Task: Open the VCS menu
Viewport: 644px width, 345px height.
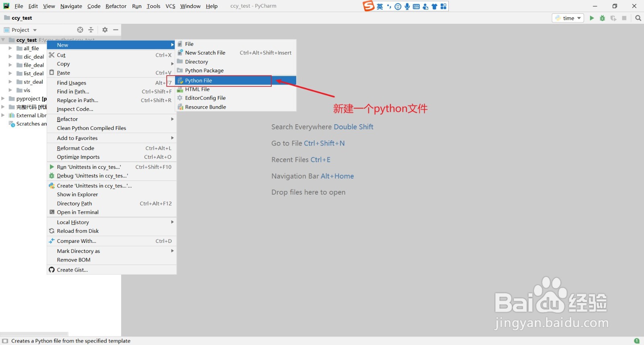Action: point(170,6)
